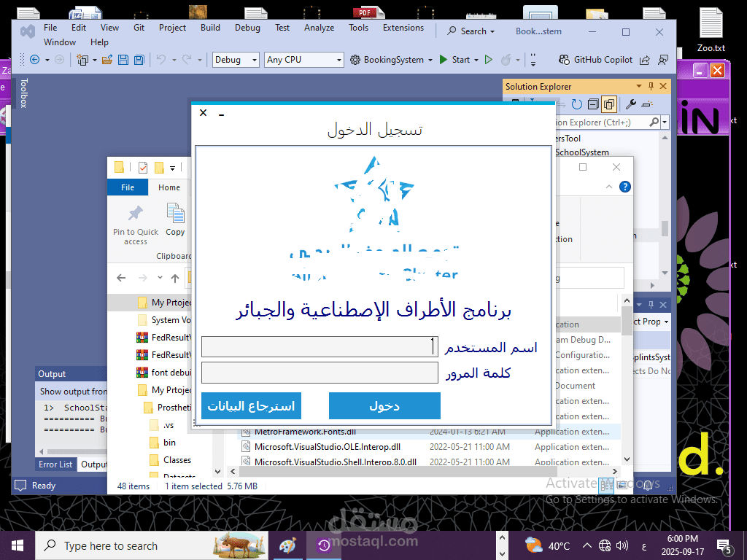This screenshot has height=560, width=747.
Task: Switch to the Error List tab
Action: tap(55, 464)
